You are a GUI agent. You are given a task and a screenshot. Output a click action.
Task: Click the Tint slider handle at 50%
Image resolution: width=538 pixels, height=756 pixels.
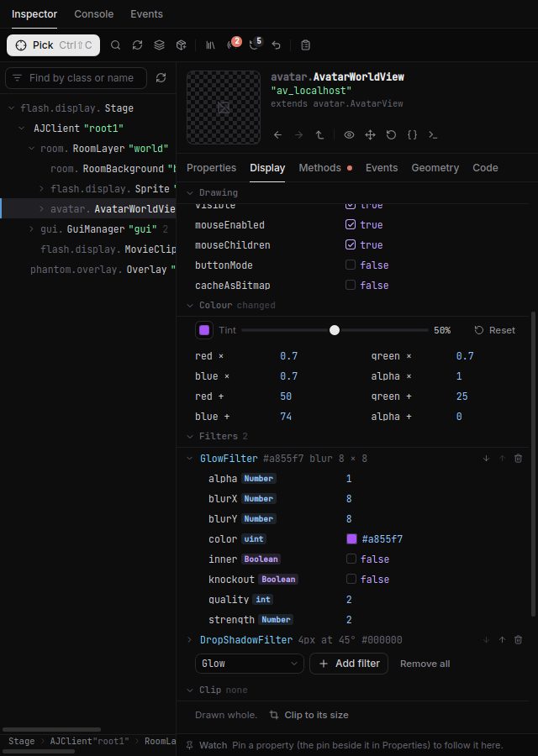[x=335, y=330]
